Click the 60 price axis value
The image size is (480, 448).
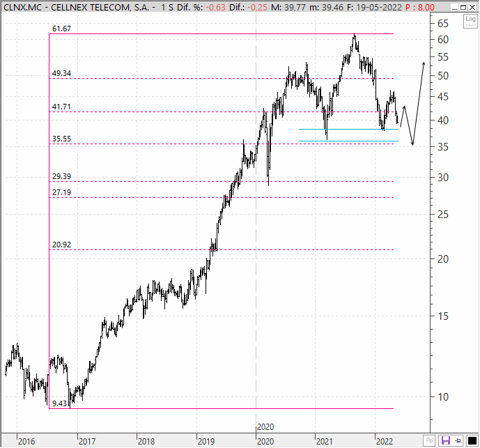[x=443, y=40]
